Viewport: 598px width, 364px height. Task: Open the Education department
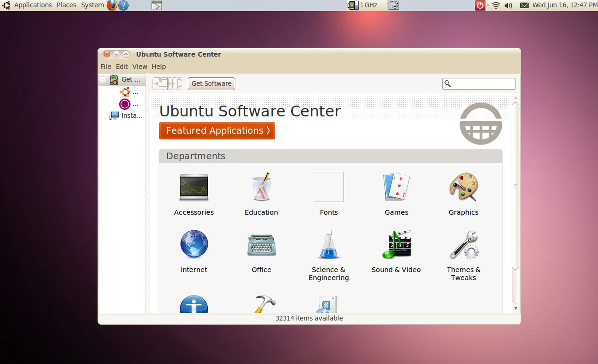(261, 194)
